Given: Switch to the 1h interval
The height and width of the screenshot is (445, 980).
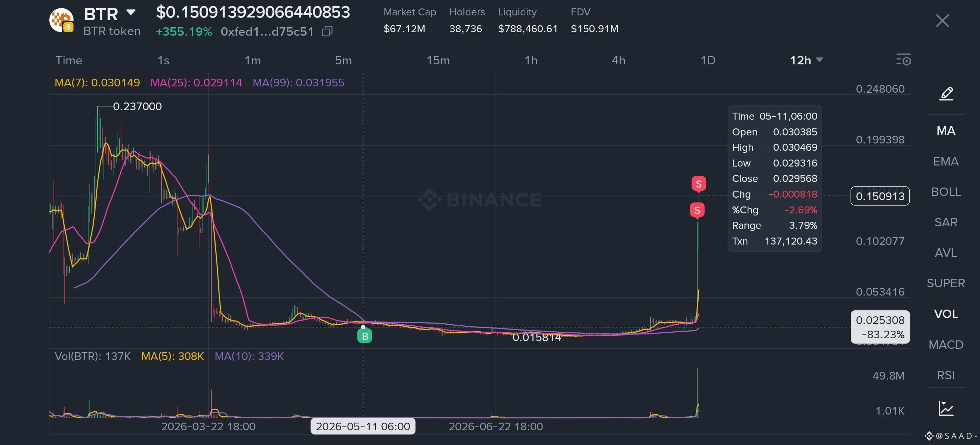Looking at the screenshot, I should [531, 60].
